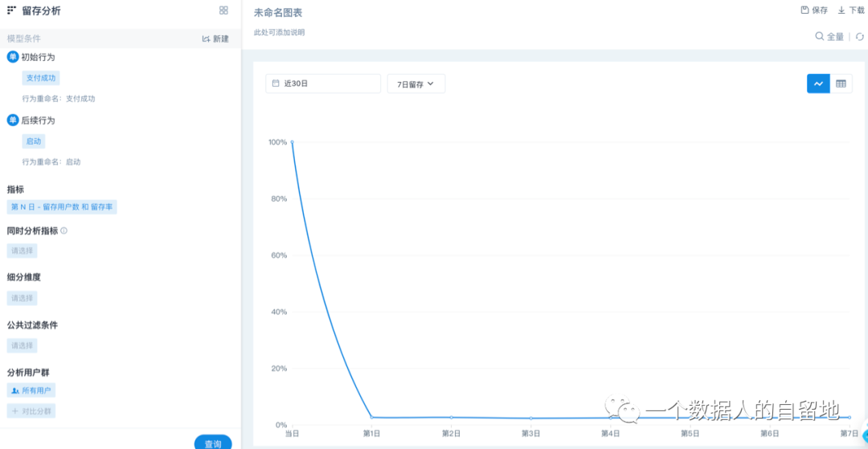
Task: Click the 查询 query button
Action: point(213,443)
